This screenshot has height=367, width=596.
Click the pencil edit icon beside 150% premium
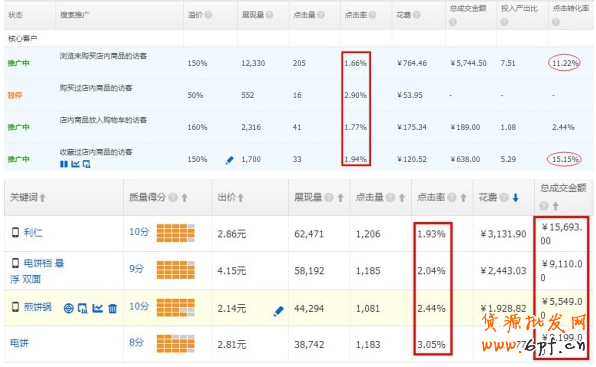coord(230,160)
